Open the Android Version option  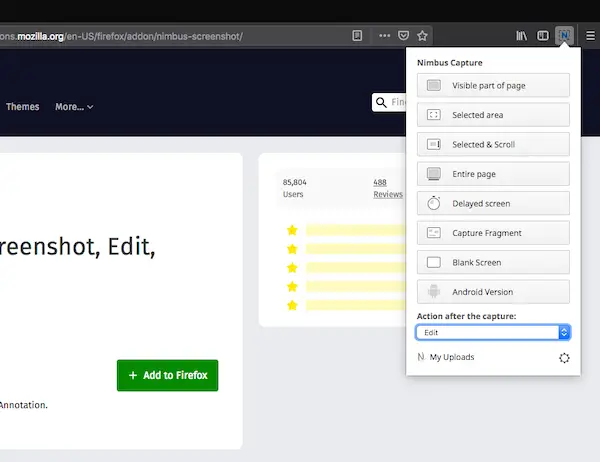pyautogui.click(x=493, y=292)
